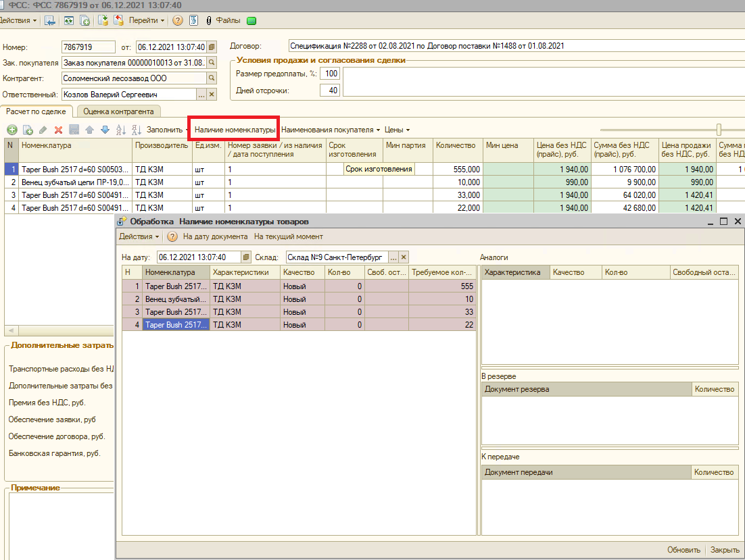745x560 pixels.
Task: Open attached Файлы with paperclip
Action: [223, 20]
